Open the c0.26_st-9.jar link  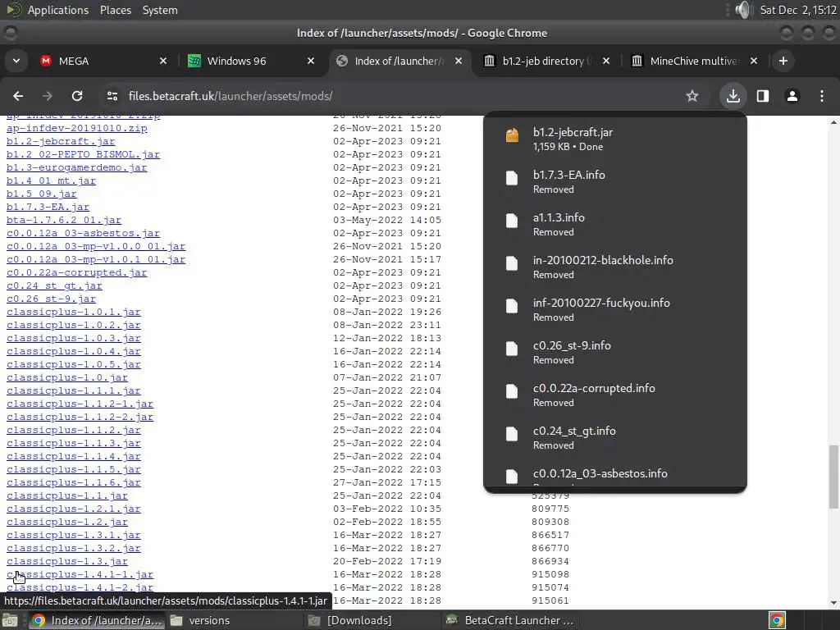pyautogui.click(x=51, y=299)
